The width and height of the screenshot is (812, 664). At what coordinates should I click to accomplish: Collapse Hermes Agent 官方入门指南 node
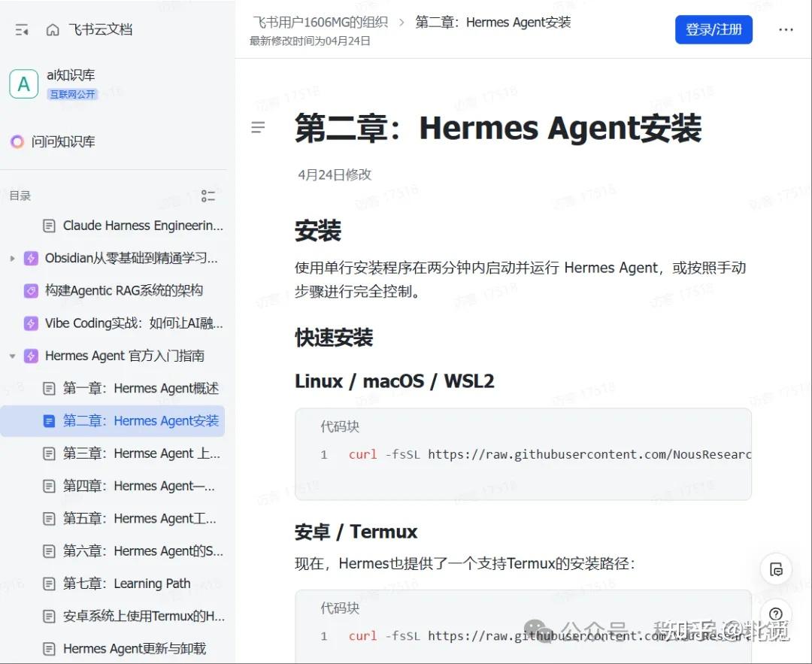tap(13, 356)
